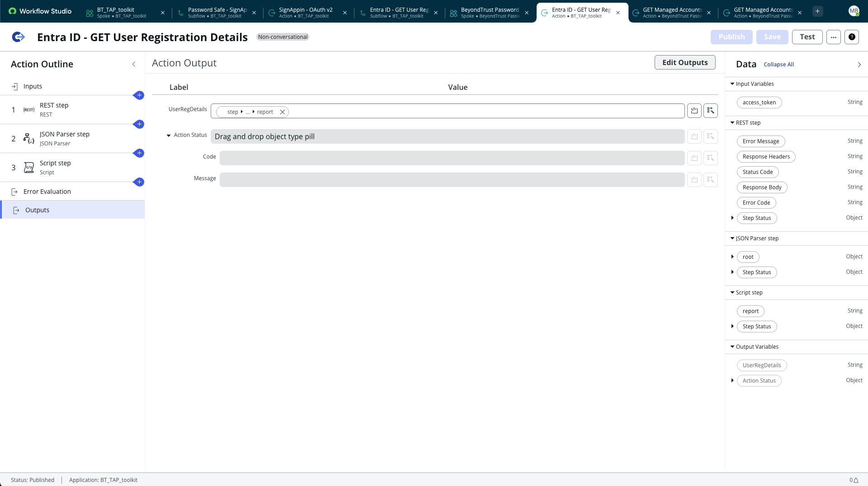
Task: Open Outputs in Action Outline
Action: tap(73, 210)
